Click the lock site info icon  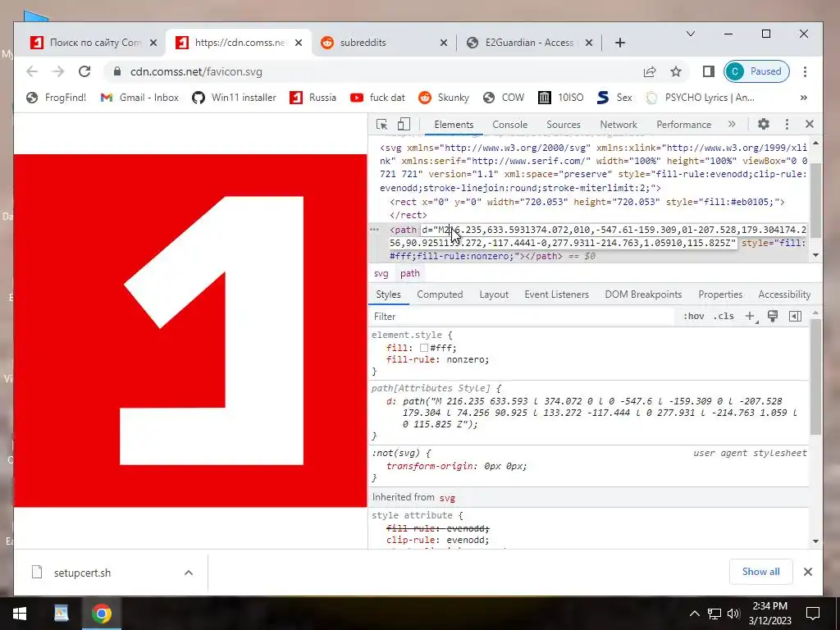click(117, 71)
